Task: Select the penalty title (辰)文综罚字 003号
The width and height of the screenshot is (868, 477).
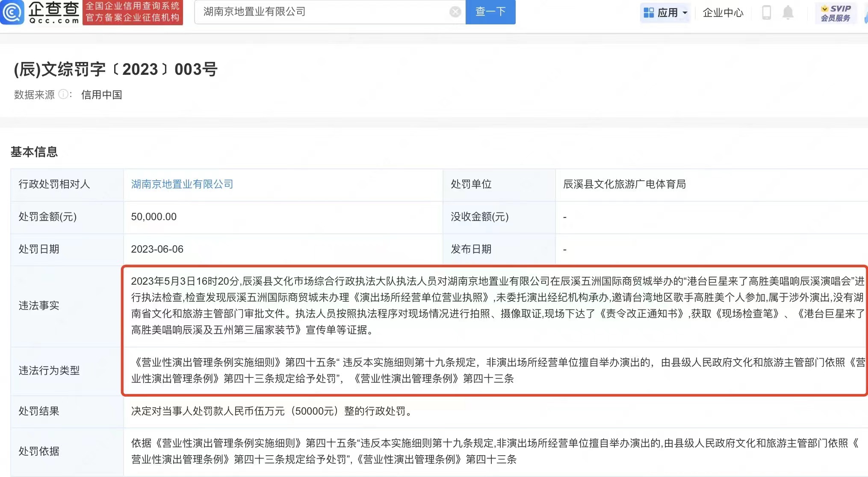Action: [x=115, y=69]
